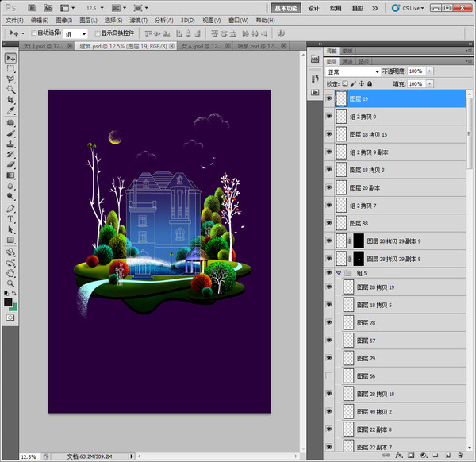The image size is (476, 462).
Task: Select the Horizontal Type tool
Action: point(10,219)
